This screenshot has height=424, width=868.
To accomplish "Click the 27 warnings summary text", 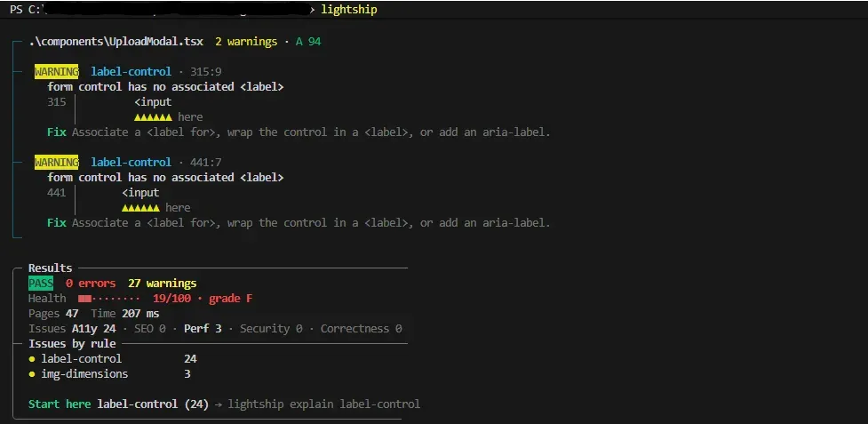I will tap(163, 284).
